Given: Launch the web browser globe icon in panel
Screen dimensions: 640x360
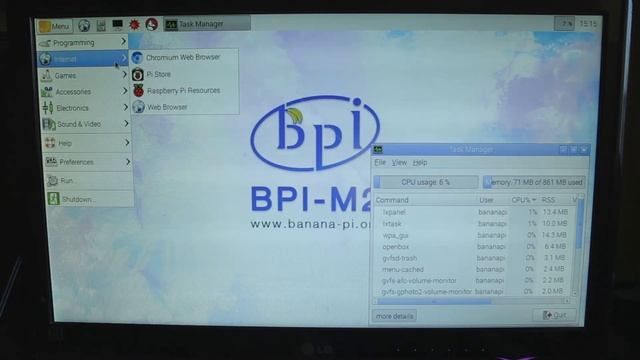Looking at the screenshot, I should [x=84, y=25].
